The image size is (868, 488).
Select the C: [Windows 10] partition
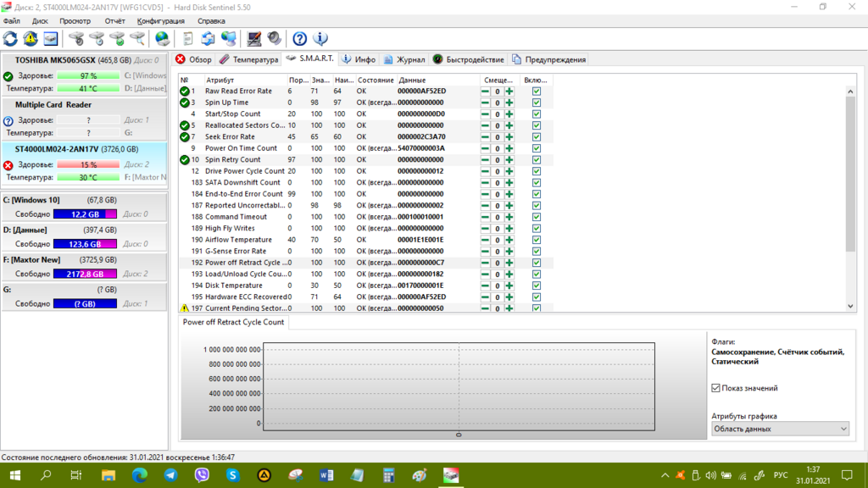(x=84, y=207)
